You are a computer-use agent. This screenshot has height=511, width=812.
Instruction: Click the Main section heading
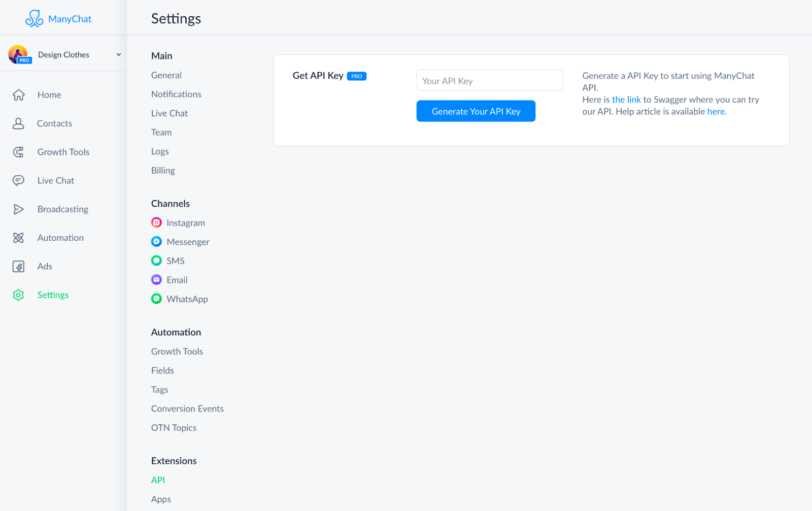(162, 56)
